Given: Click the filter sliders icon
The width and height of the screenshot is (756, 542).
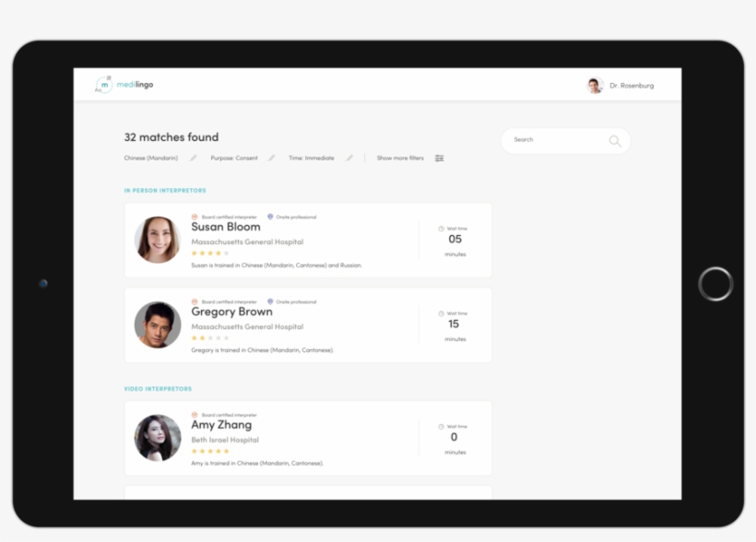Looking at the screenshot, I should click(x=440, y=158).
